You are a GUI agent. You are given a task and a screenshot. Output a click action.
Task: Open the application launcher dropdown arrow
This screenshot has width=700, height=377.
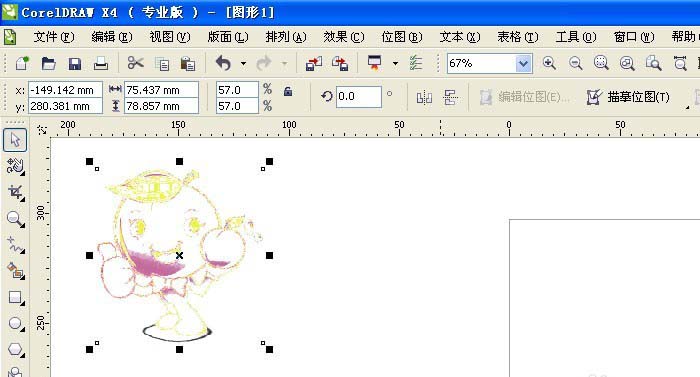pos(395,63)
